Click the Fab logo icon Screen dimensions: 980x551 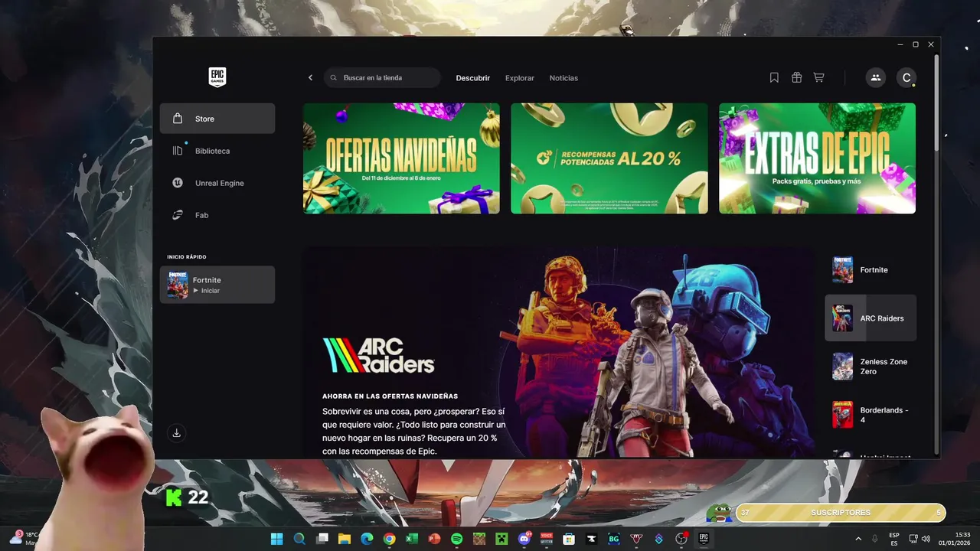tap(178, 215)
